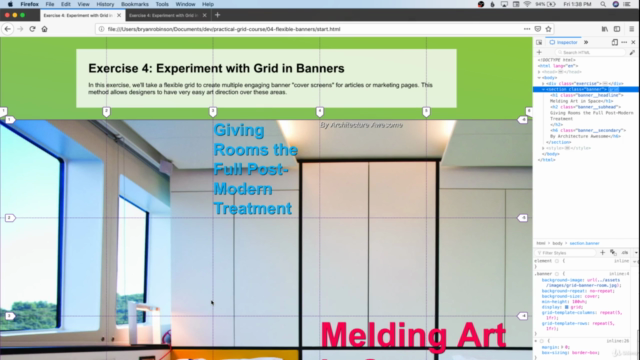The height and width of the screenshot is (360, 640).
Task: Open a new browser tab
Action: pos(218,15)
